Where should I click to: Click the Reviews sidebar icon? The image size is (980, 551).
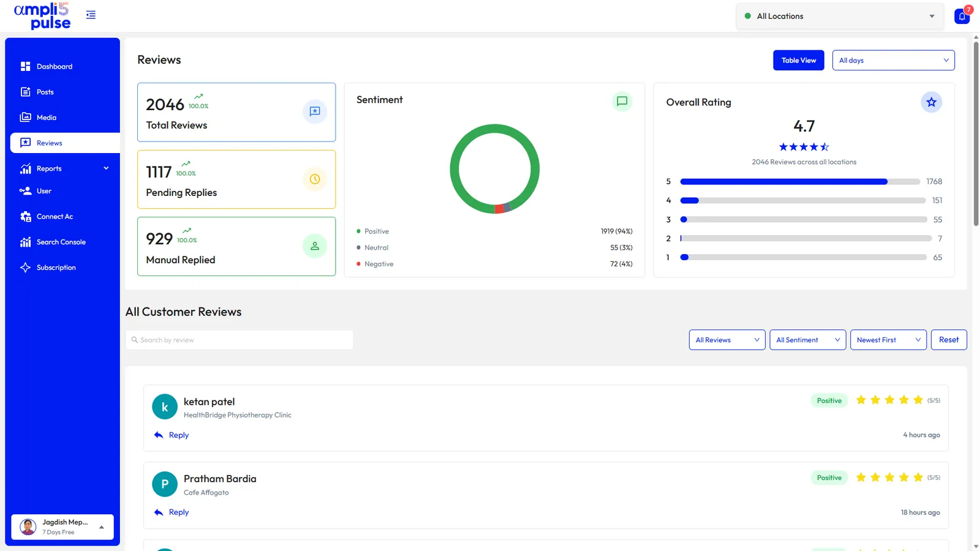tap(25, 143)
